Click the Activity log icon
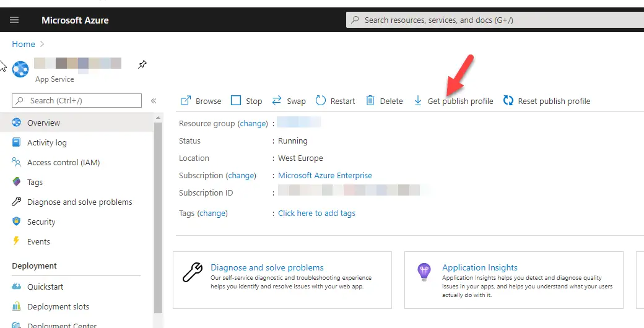Viewport: 644px width, 328px height. tap(17, 142)
